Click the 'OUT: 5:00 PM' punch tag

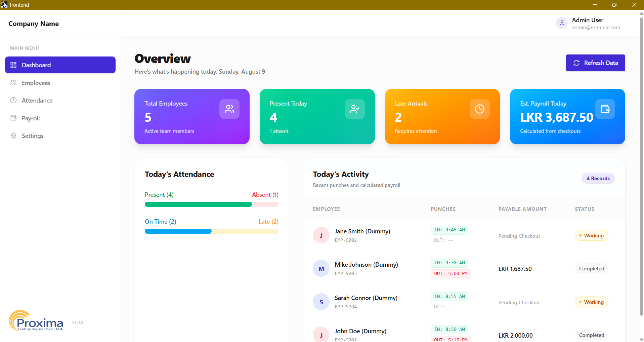coord(451,273)
